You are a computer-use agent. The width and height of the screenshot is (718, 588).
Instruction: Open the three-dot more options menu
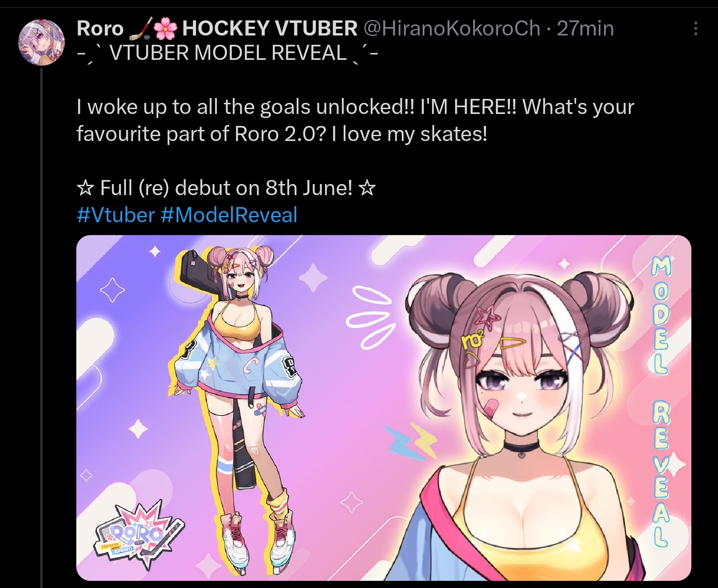click(x=695, y=29)
